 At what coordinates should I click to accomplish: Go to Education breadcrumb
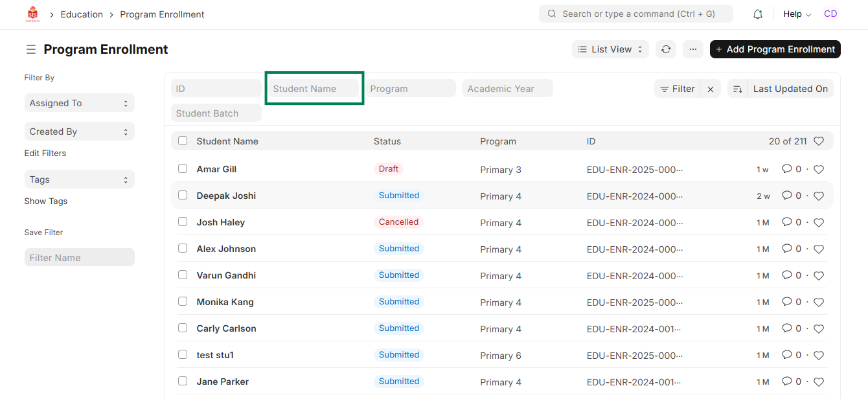82,14
